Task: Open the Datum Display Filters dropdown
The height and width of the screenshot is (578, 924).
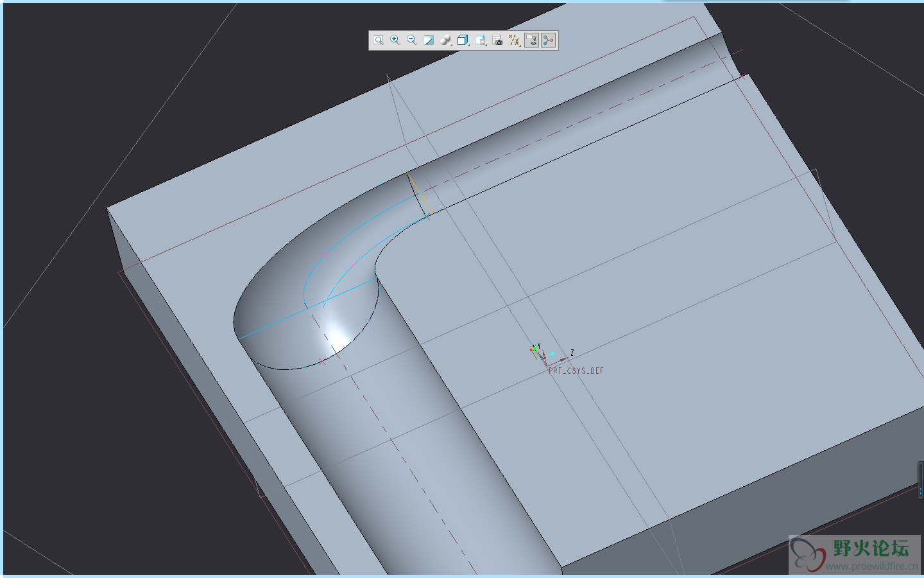Action: click(x=514, y=40)
